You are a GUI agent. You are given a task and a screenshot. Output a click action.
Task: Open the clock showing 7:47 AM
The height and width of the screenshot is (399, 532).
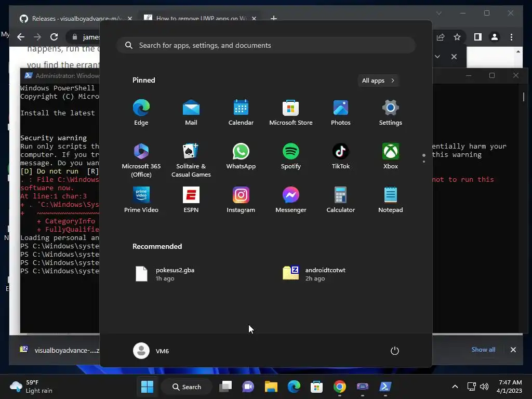tap(509, 387)
